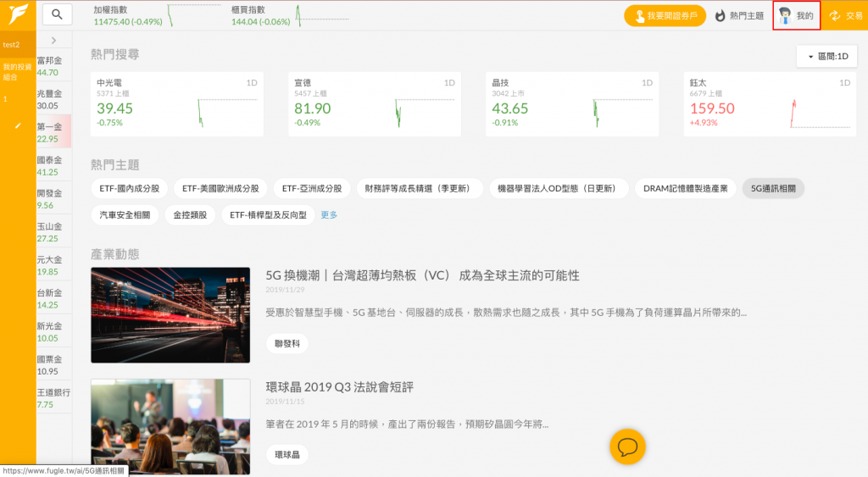Select DRAM記憶體製造產業 topic chip
868x477 pixels.
click(685, 189)
